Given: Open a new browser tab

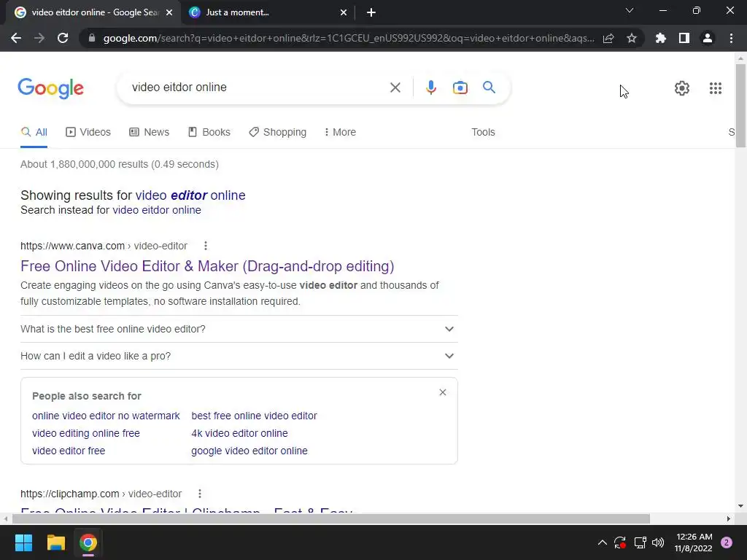Looking at the screenshot, I should [371, 12].
